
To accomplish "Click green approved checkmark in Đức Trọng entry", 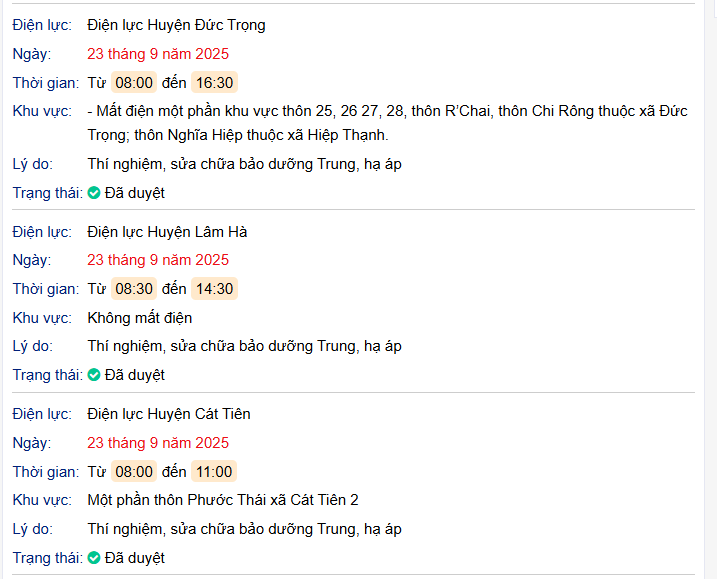I will pyautogui.click(x=94, y=193).
